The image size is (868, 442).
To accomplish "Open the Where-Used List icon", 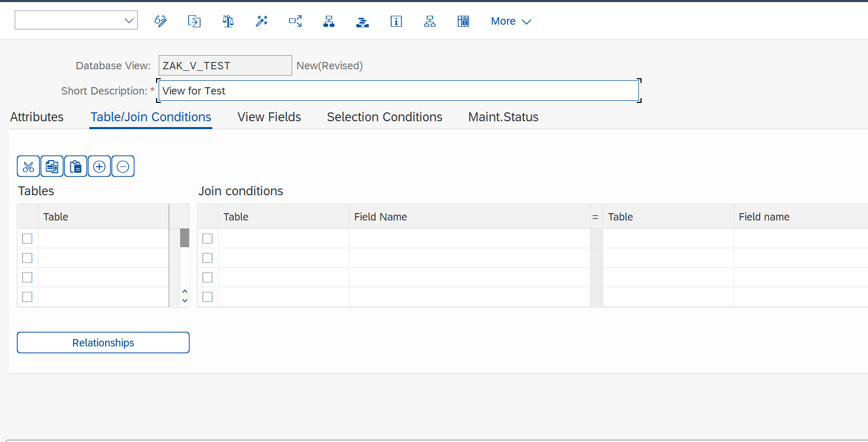I will pyautogui.click(x=295, y=21).
